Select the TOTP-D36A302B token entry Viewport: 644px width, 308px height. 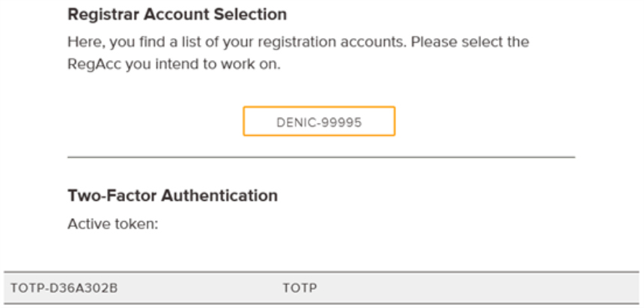(x=64, y=287)
